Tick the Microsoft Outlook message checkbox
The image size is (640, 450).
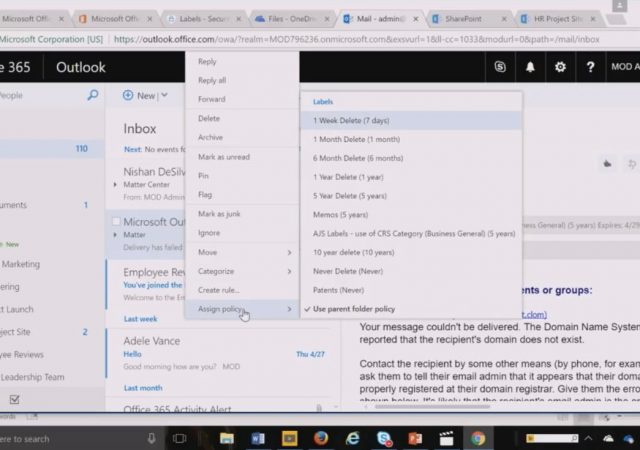[116, 221]
